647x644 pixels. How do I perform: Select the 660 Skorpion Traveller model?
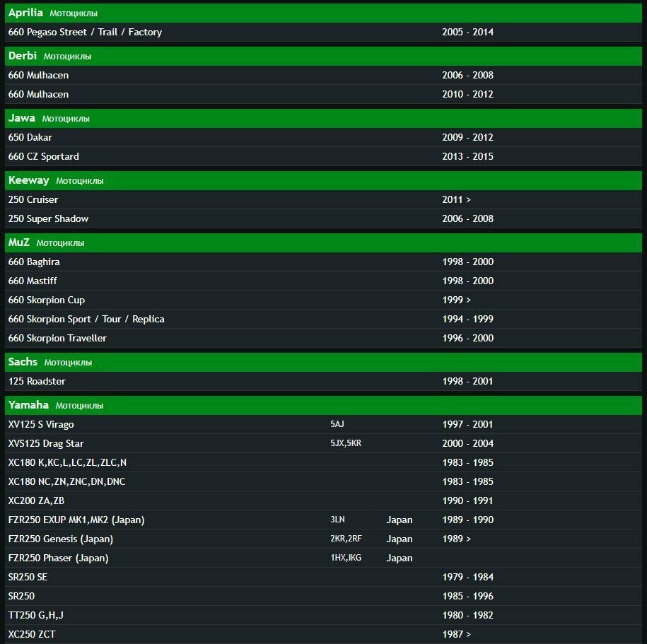tap(57, 339)
